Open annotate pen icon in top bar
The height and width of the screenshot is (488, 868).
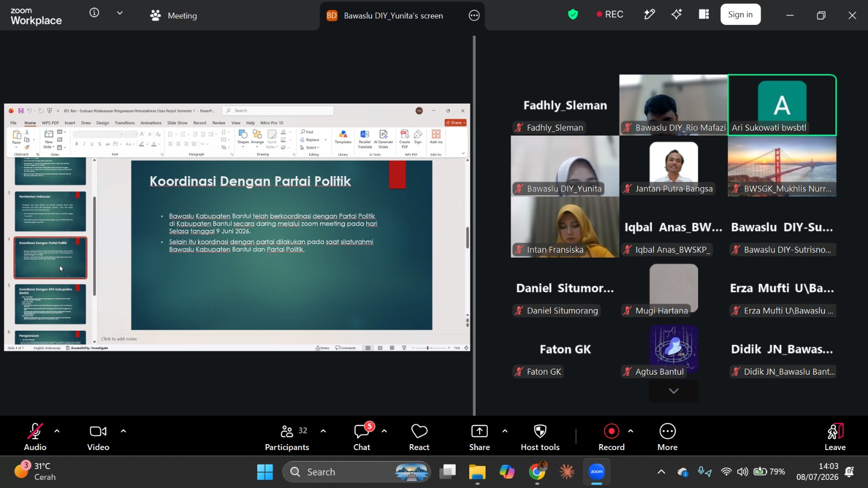click(x=649, y=15)
